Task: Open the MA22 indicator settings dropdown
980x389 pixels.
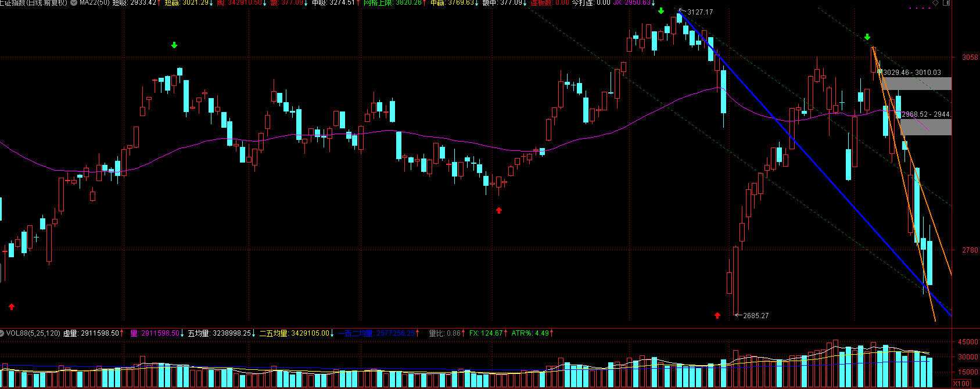Action: tap(74, 3)
